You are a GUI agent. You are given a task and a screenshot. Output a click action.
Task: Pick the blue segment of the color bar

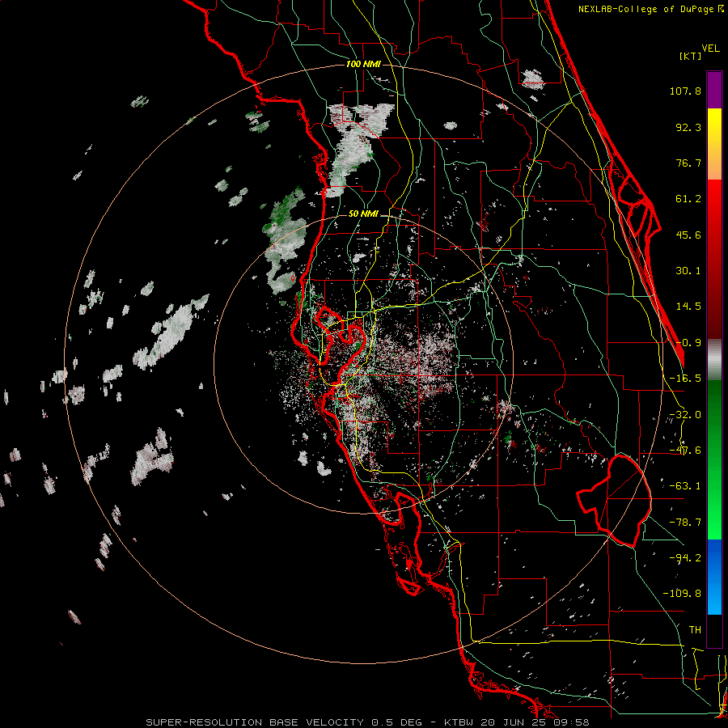(714, 577)
